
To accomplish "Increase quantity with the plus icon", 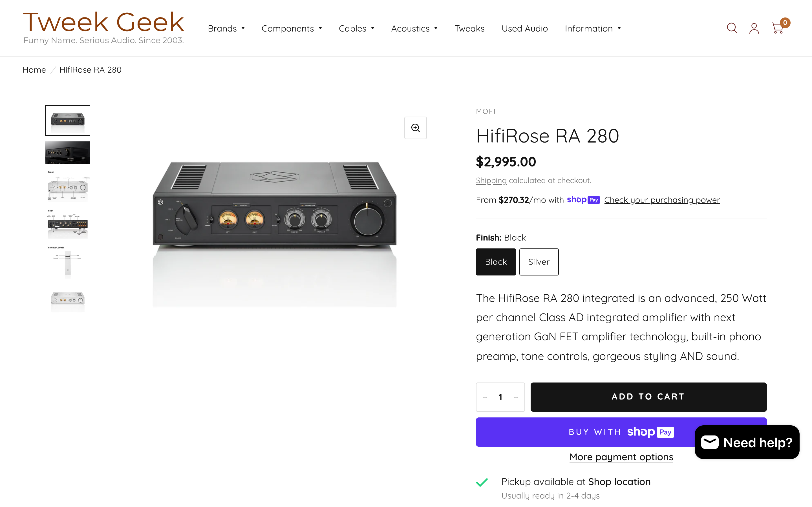I will coord(516,397).
